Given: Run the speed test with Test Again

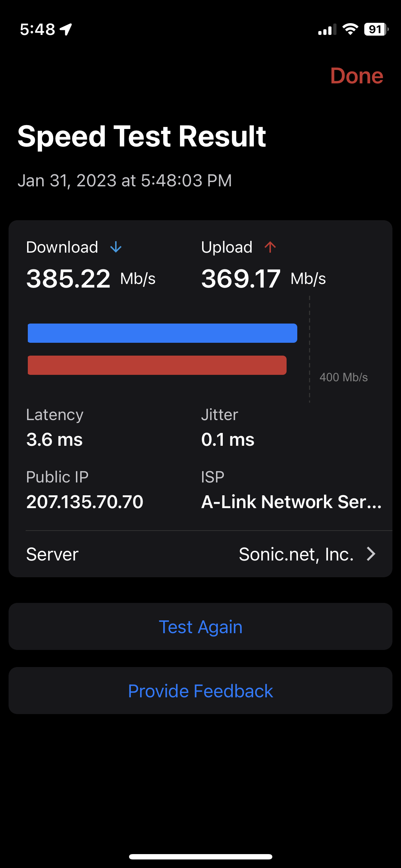Looking at the screenshot, I should click(200, 627).
